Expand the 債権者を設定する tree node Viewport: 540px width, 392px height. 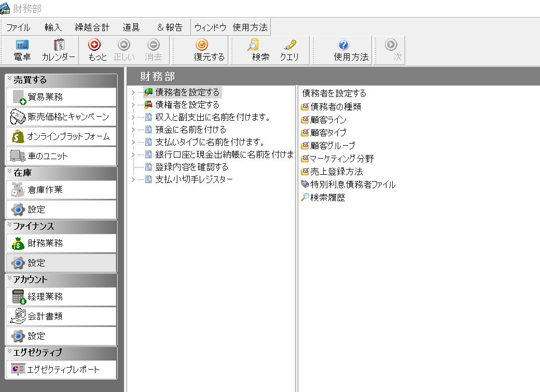[x=133, y=105]
